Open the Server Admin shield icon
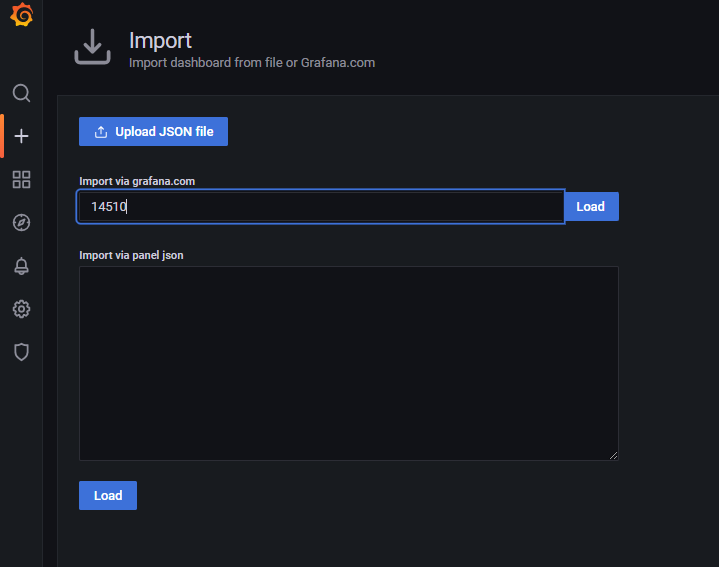The image size is (719, 567). (21, 352)
